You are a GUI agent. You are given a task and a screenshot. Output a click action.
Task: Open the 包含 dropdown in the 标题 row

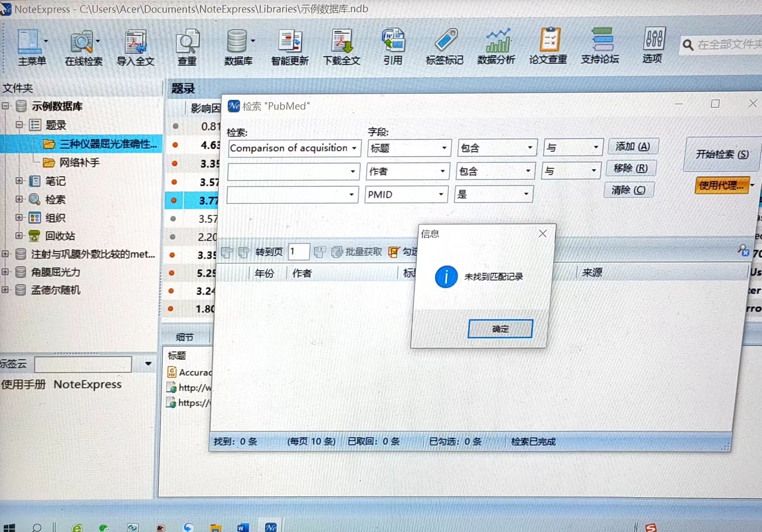(530, 148)
